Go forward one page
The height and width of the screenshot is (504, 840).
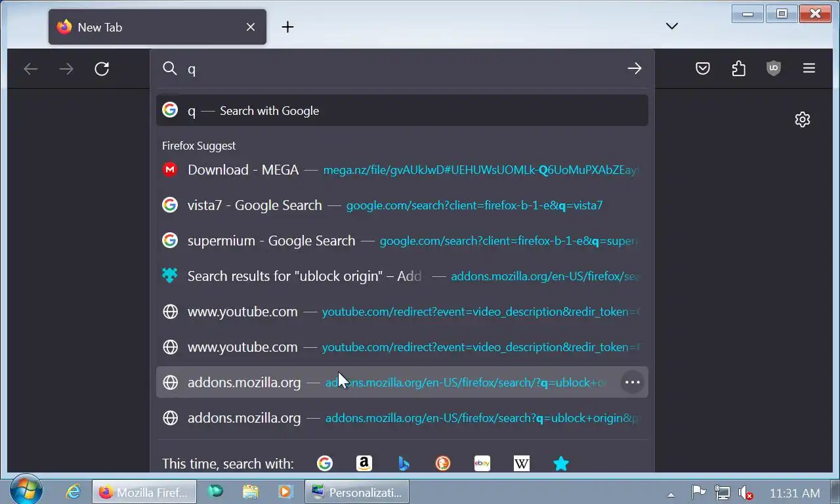pos(66,69)
